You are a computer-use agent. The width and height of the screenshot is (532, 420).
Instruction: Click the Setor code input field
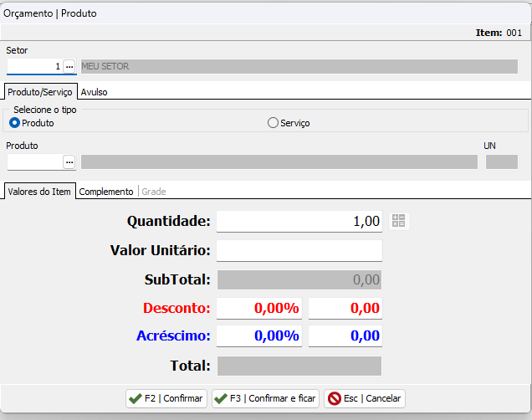tap(33, 66)
